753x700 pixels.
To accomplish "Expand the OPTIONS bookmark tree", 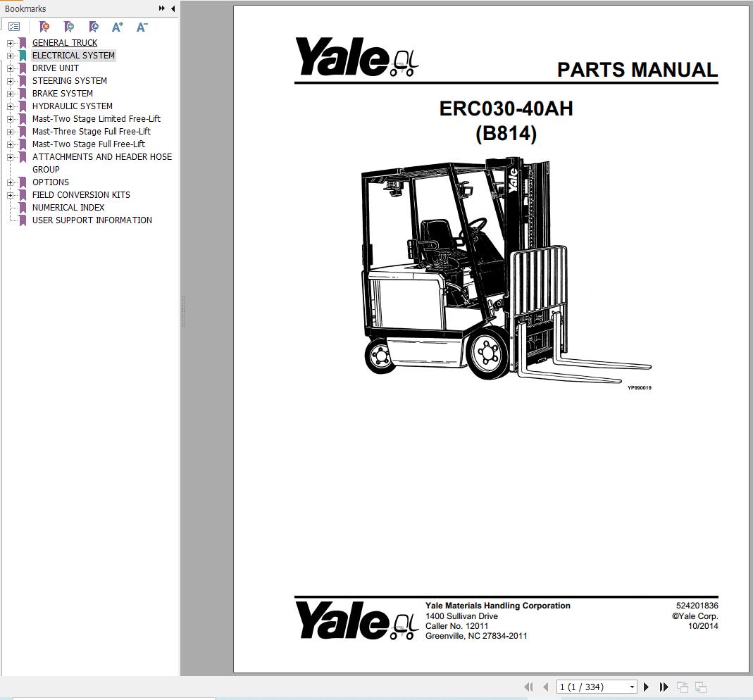I will click(8, 182).
